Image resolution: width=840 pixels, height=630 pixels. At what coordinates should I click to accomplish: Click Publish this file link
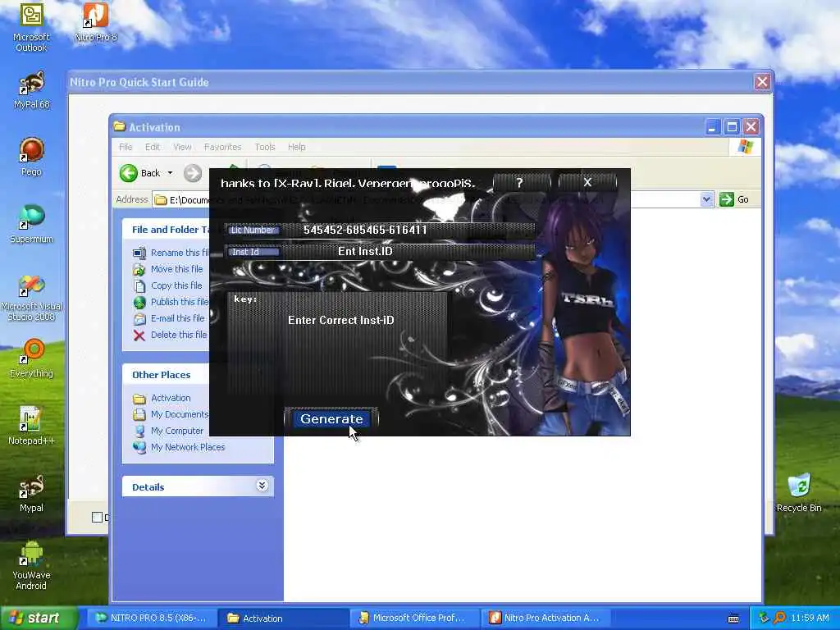coord(180,302)
